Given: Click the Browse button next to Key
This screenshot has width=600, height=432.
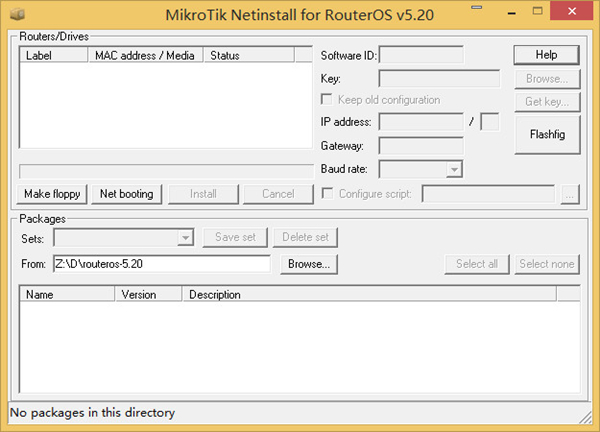Looking at the screenshot, I should (547, 79).
